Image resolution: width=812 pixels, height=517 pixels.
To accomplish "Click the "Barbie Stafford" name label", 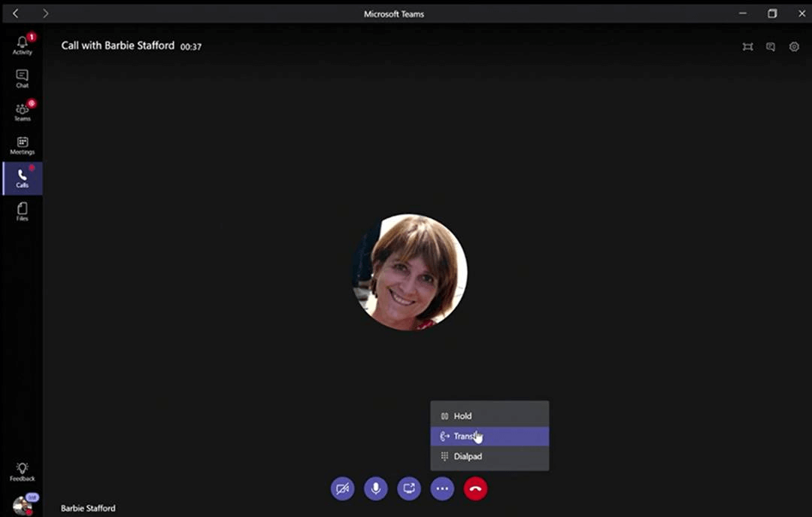I will pyautogui.click(x=89, y=508).
